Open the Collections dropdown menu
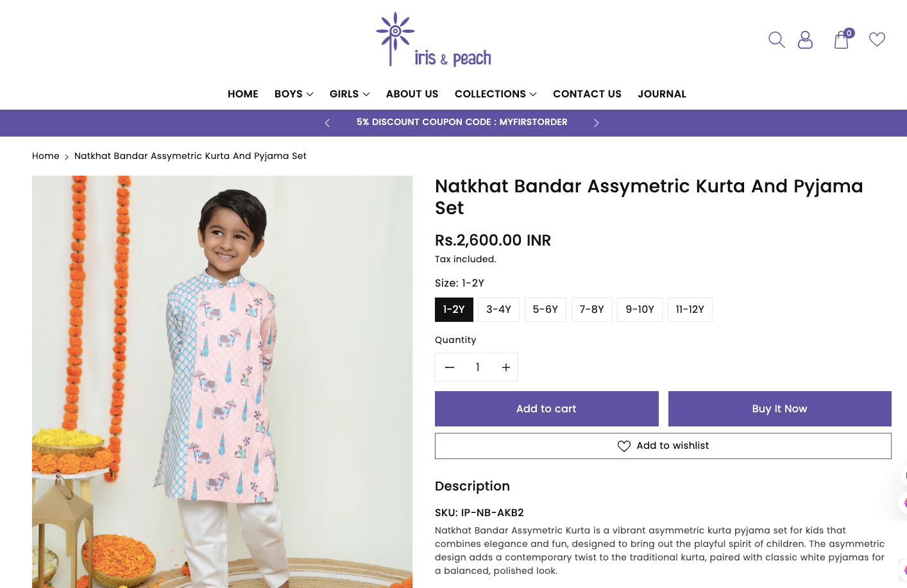 [495, 94]
